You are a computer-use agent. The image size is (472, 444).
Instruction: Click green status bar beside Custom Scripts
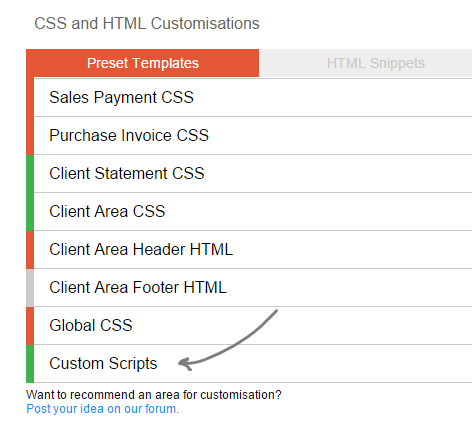tap(30, 364)
